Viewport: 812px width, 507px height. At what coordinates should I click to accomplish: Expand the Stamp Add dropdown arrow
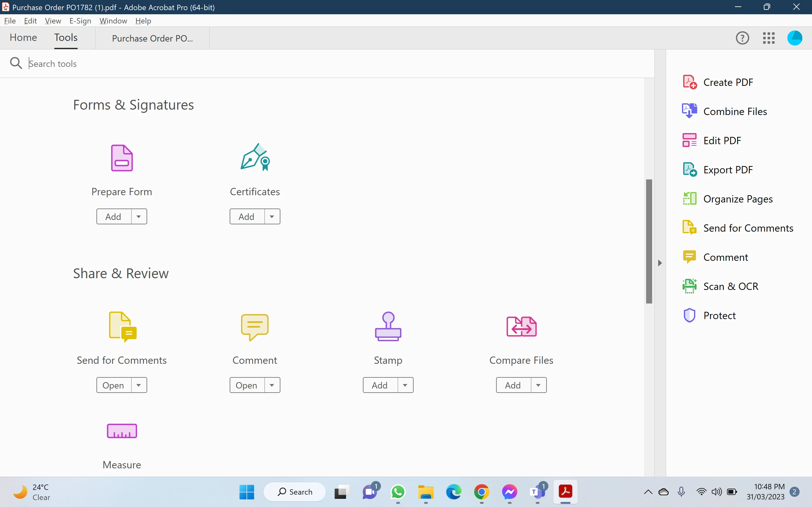[x=405, y=385]
